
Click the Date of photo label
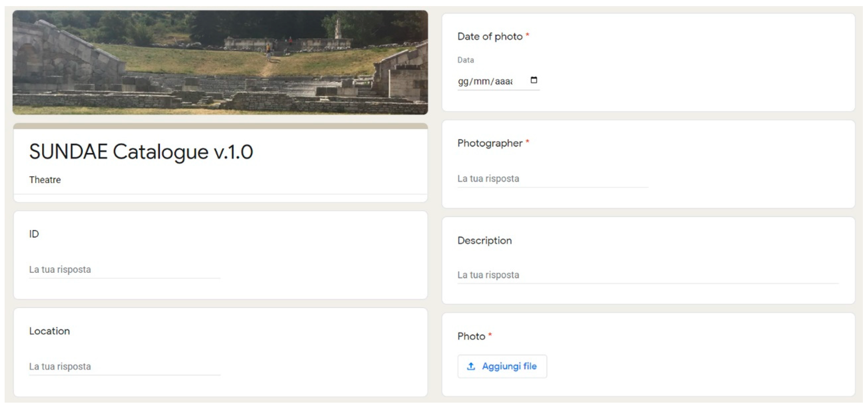490,36
